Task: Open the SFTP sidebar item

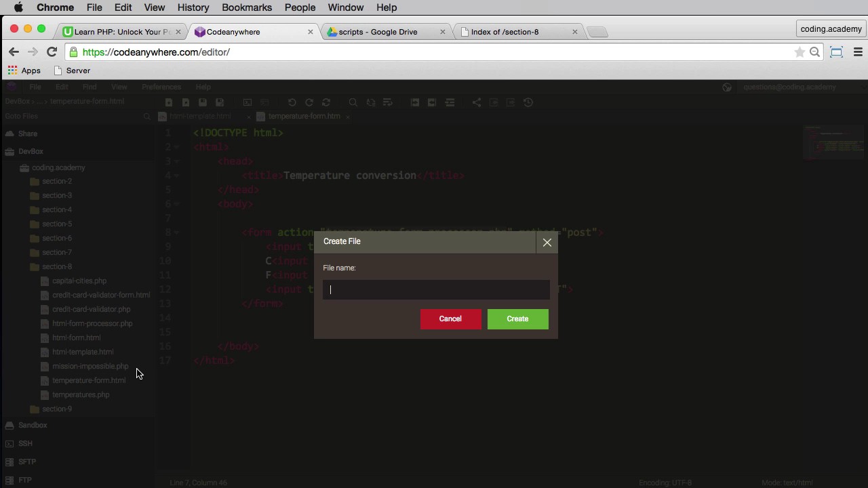Action: (27, 462)
